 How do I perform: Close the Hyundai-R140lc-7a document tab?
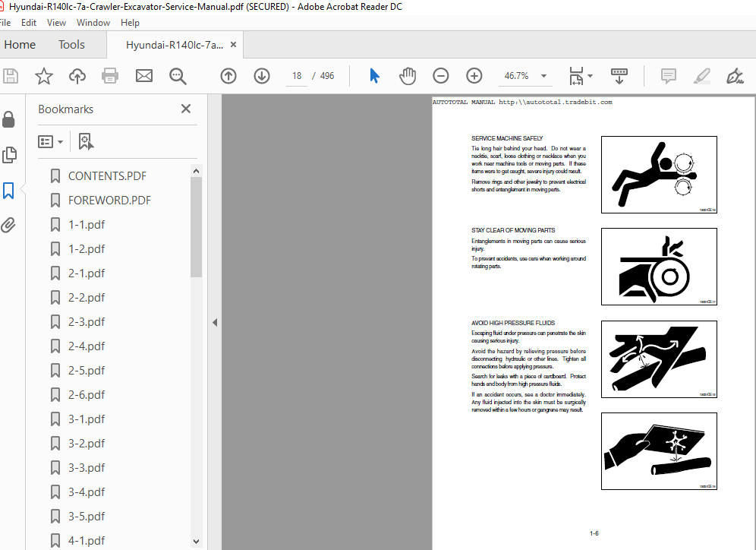point(233,44)
